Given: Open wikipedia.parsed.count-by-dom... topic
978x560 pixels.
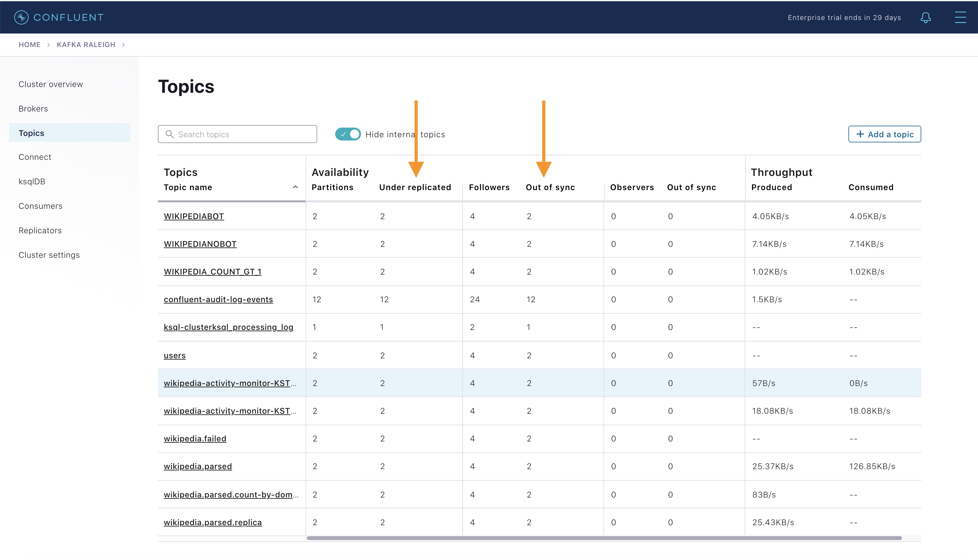Looking at the screenshot, I should click(x=231, y=495).
